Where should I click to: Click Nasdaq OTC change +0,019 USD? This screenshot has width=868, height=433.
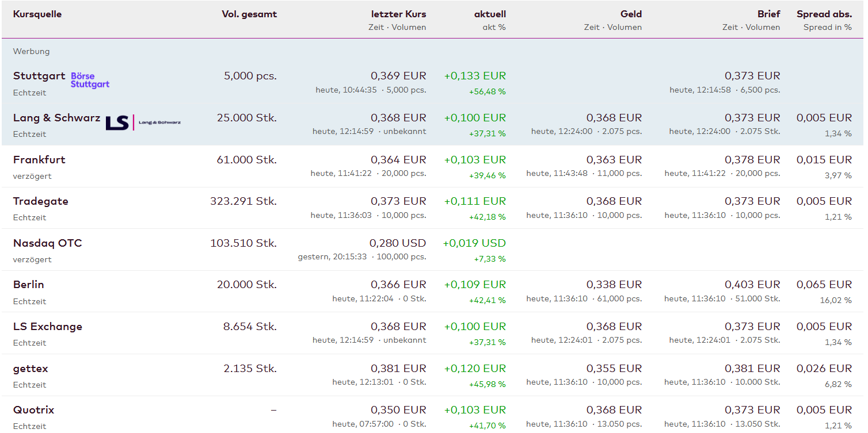474,243
